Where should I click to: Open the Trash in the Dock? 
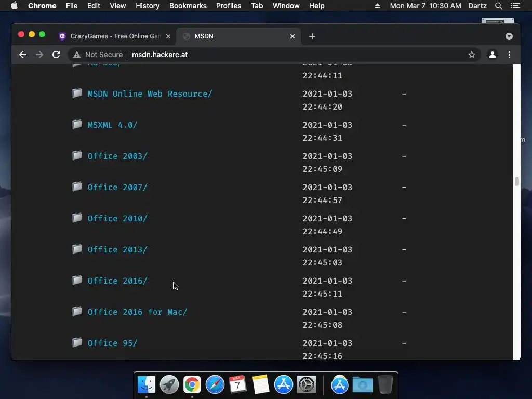click(385, 384)
